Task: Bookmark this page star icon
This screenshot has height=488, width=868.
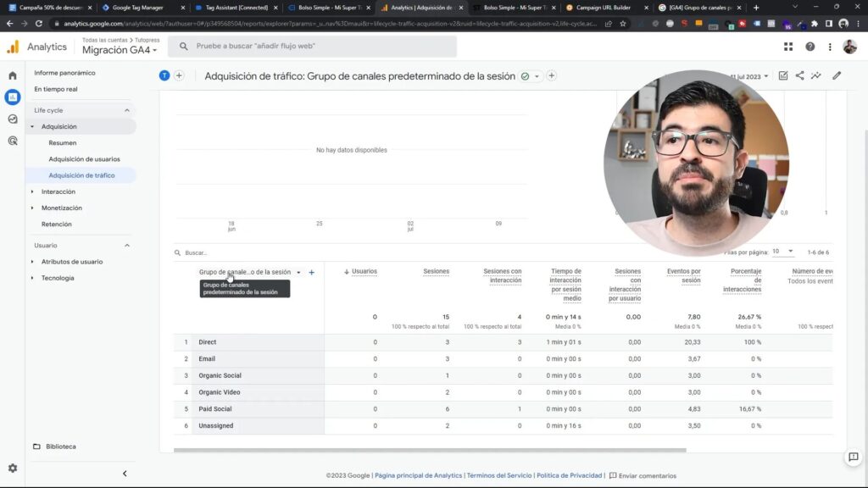Action: pos(623,24)
